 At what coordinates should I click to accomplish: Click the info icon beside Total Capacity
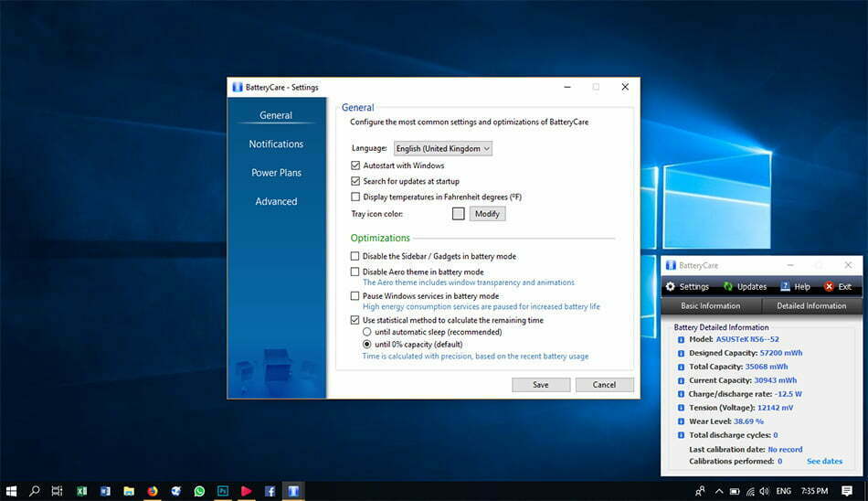click(681, 367)
